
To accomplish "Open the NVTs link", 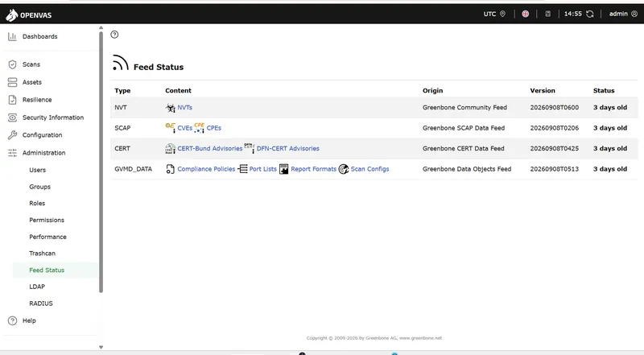I will pos(185,108).
